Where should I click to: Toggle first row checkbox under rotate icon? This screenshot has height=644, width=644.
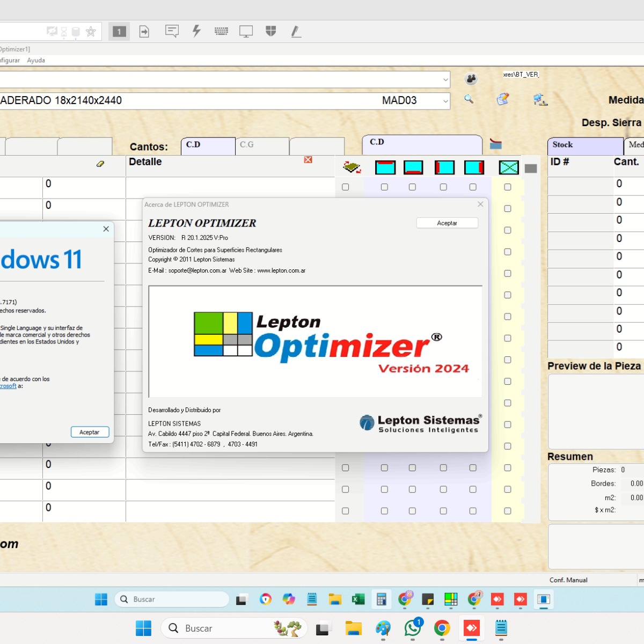tap(345, 187)
